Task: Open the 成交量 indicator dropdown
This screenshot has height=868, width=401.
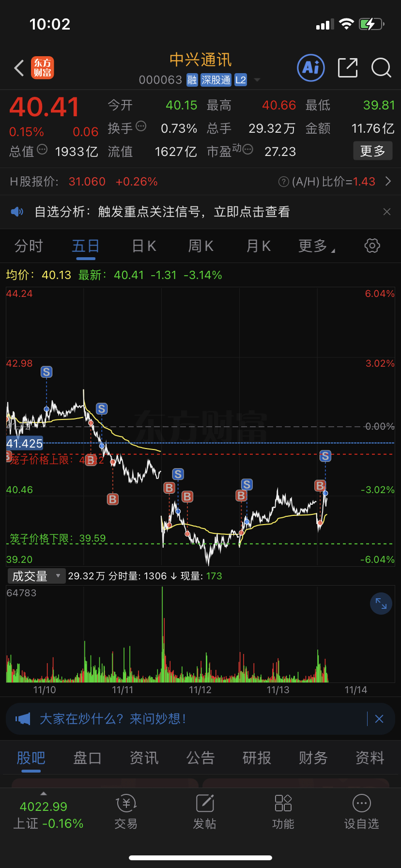Action: [x=36, y=576]
